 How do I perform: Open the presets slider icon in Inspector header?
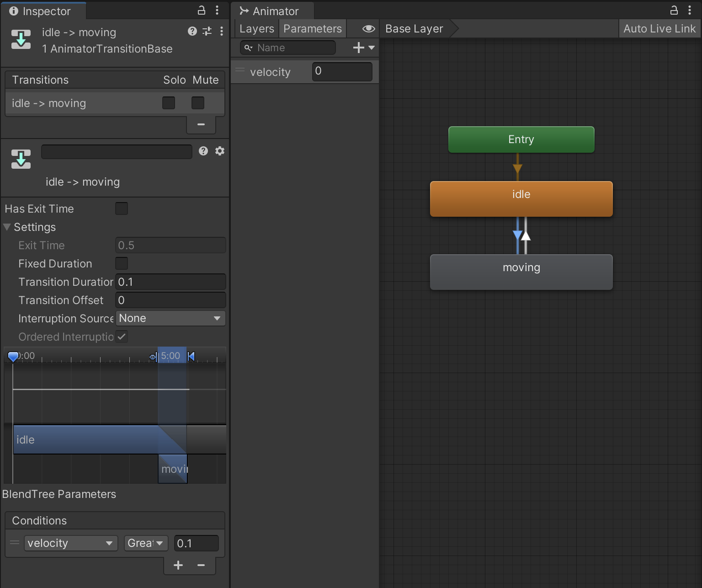click(x=207, y=31)
